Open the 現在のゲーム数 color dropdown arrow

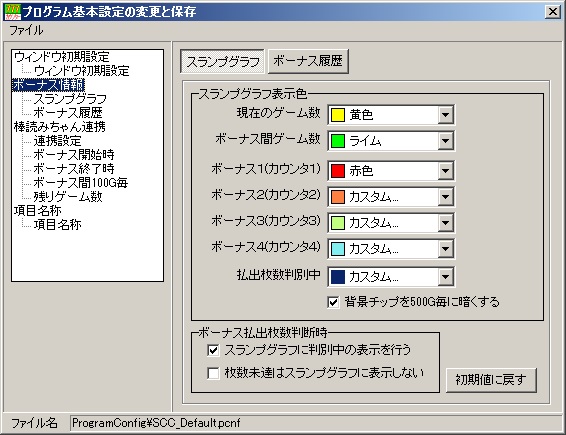(445, 115)
